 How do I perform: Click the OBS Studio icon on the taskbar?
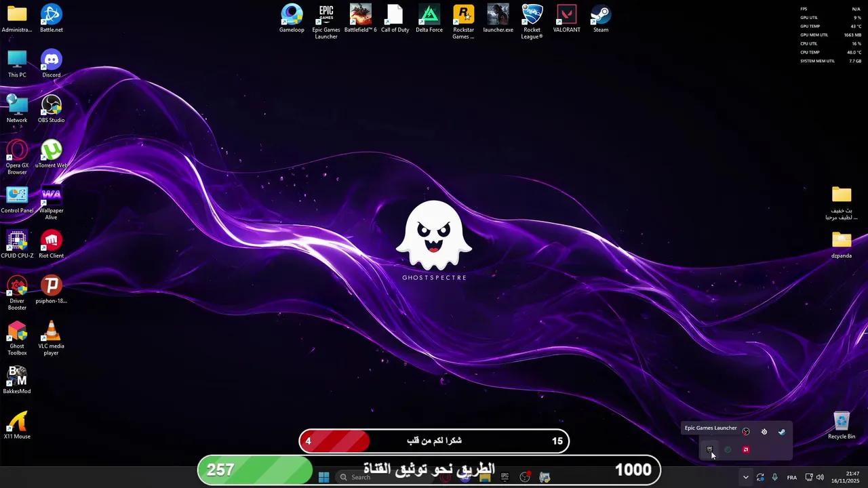coord(524,477)
